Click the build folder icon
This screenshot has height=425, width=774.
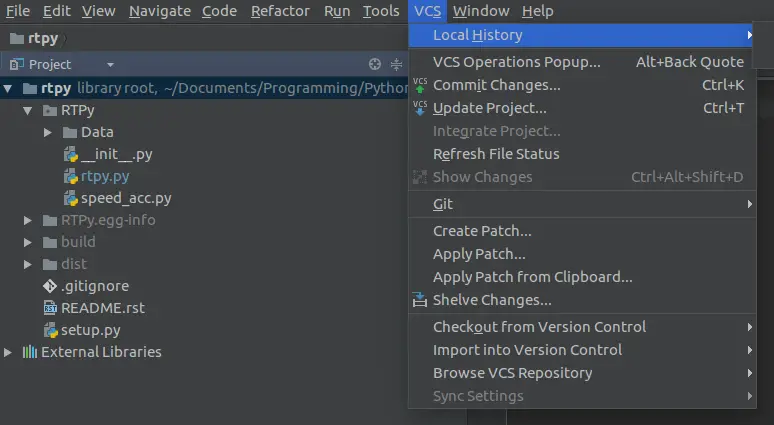pyautogui.click(x=49, y=242)
